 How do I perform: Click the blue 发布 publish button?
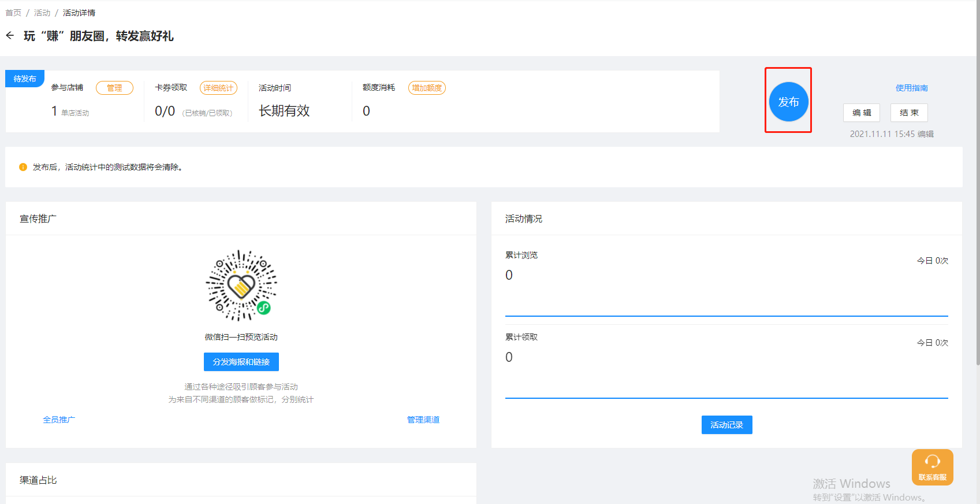click(x=788, y=102)
